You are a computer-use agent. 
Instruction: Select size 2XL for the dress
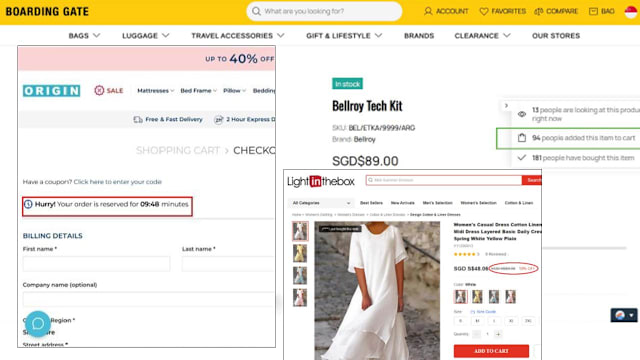coord(528,321)
